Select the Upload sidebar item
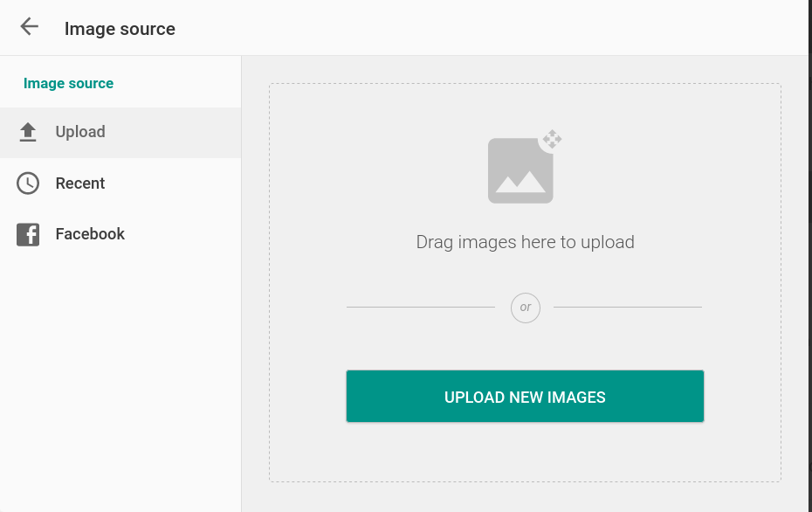This screenshot has width=812, height=512. click(80, 132)
